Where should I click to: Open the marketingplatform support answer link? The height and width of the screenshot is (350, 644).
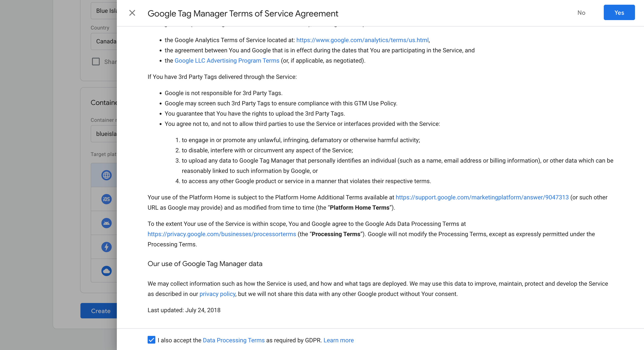point(482,197)
